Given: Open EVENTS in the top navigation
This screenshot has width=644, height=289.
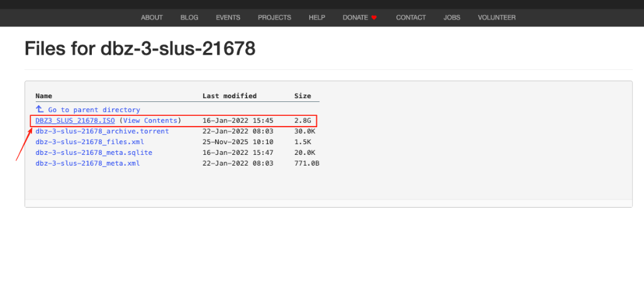Looking at the screenshot, I should pos(228,18).
